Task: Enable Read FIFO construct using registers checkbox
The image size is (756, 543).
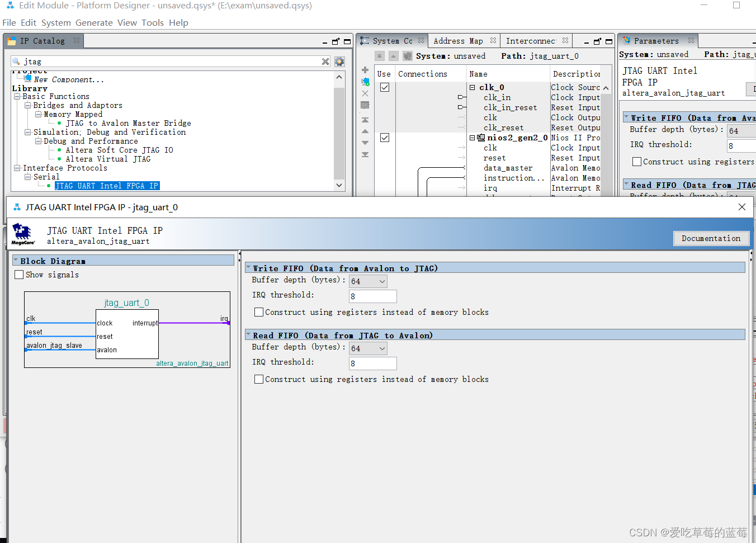Action: click(x=259, y=379)
